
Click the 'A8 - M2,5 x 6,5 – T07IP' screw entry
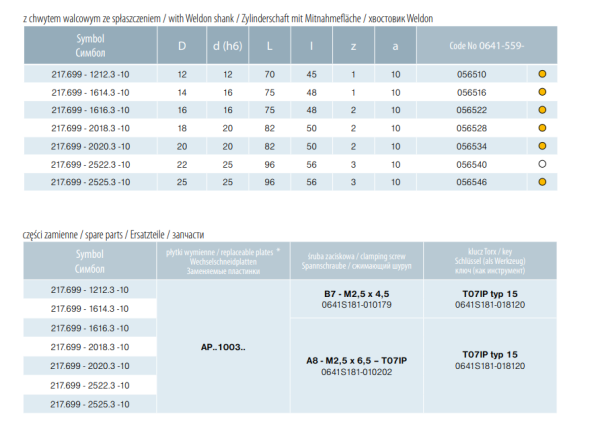[356, 360]
